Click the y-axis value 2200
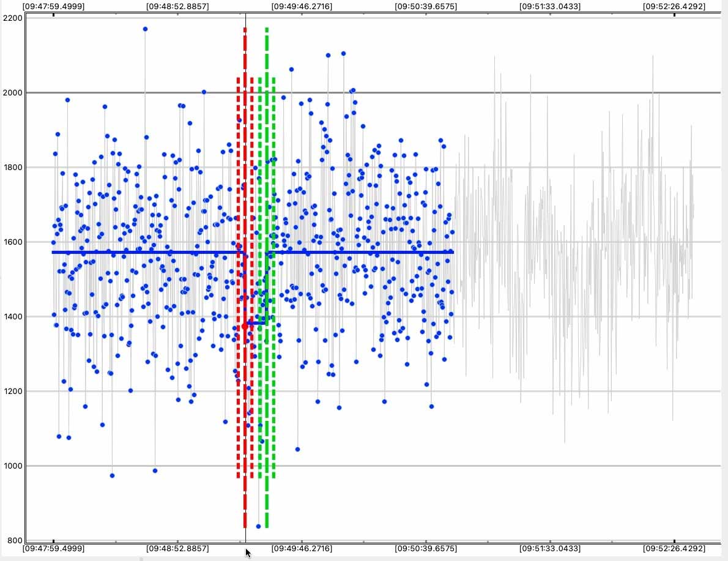The width and height of the screenshot is (728, 561). [x=12, y=18]
